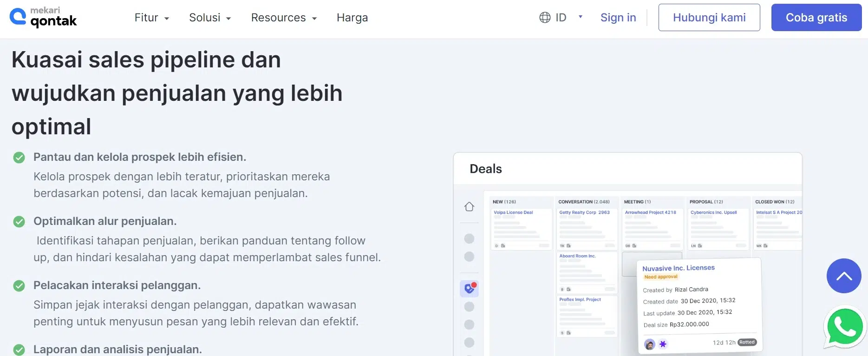868x356 pixels.
Task: Select the highlighted deals icon in sidebar
Action: click(469, 289)
